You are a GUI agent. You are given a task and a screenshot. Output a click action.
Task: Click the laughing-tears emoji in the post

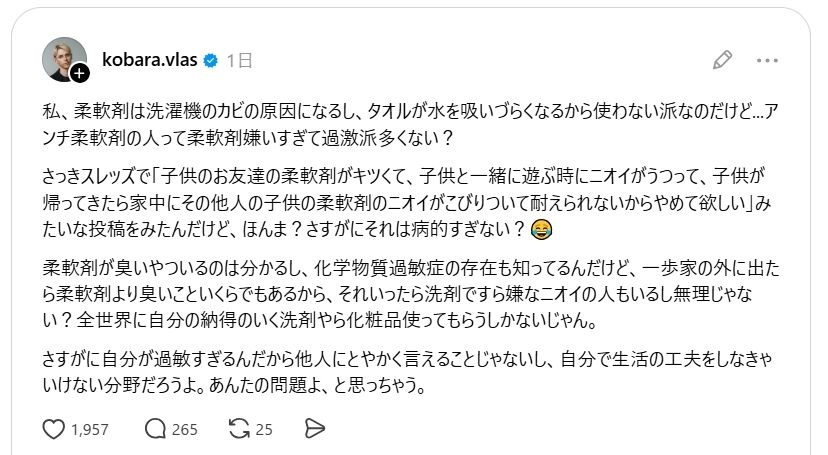[541, 230]
